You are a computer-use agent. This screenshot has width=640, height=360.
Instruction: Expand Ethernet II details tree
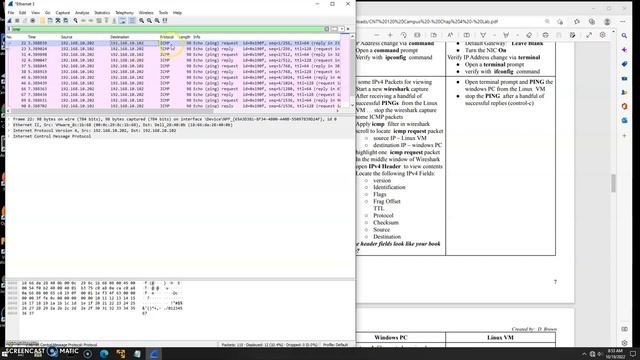9,125
